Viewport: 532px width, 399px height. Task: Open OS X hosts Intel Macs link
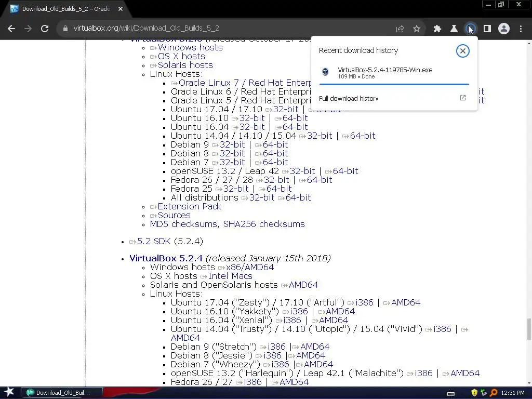tap(230, 276)
